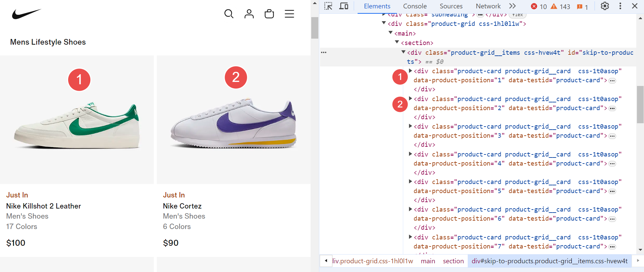Switch to the Console tab
The image size is (644, 272).
415,6
